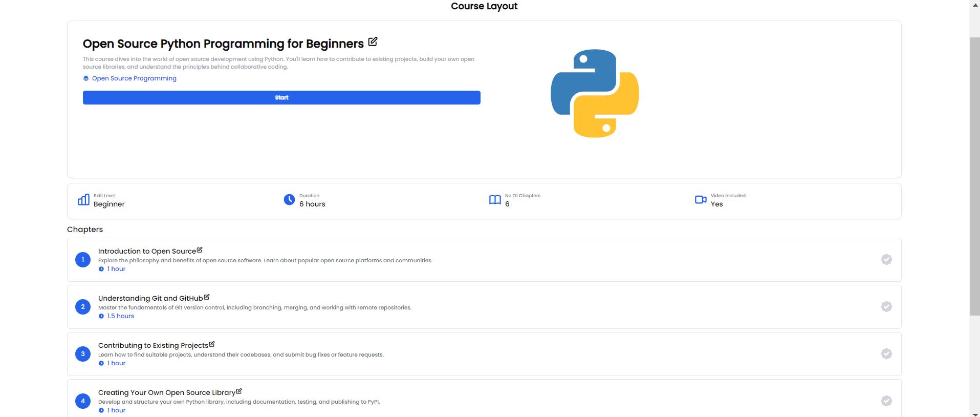Click the 'Beginner' skill level value
Viewport: 980px width, 417px height.
coord(109,204)
